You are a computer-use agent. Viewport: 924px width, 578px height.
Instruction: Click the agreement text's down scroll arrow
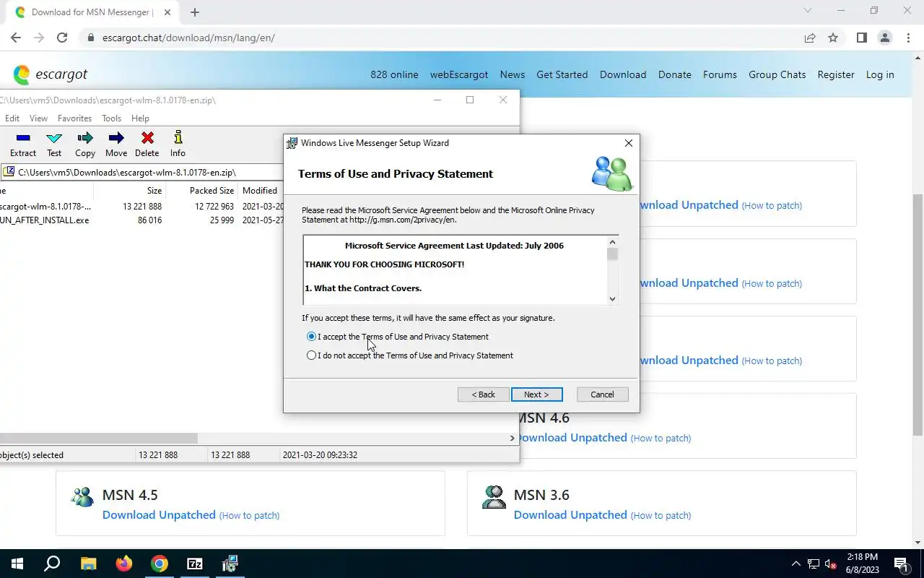click(x=612, y=298)
